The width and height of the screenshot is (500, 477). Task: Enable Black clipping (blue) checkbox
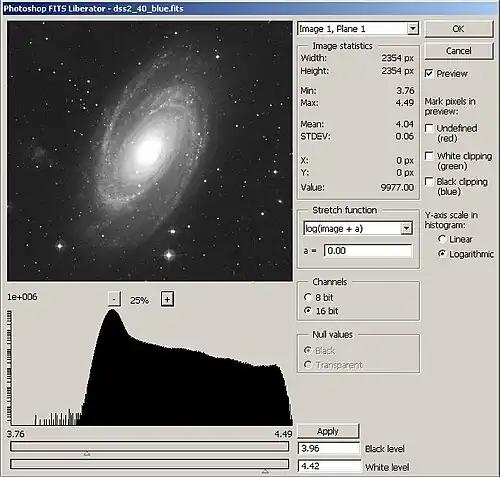pos(429,182)
